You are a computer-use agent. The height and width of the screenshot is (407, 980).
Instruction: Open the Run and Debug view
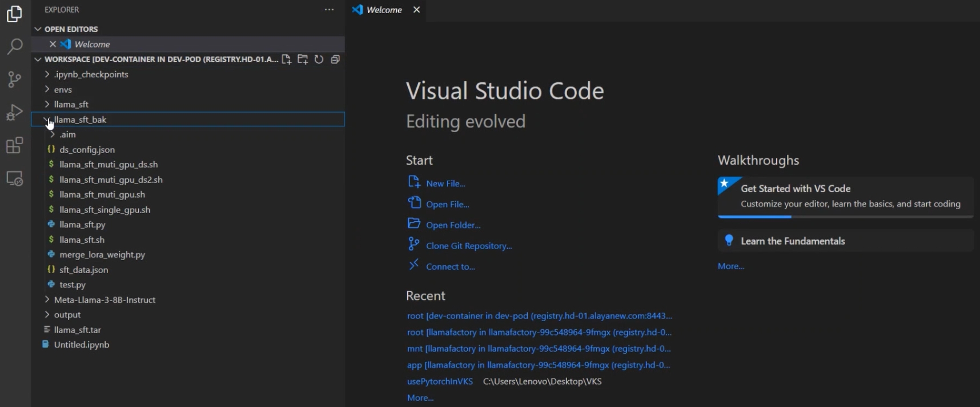(x=14, y=113)
